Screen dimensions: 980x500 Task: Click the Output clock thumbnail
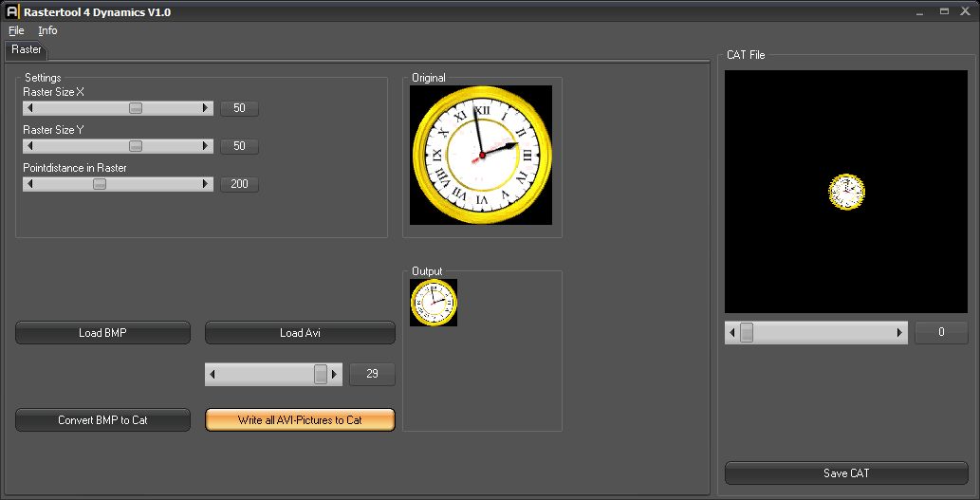point(434,303)
